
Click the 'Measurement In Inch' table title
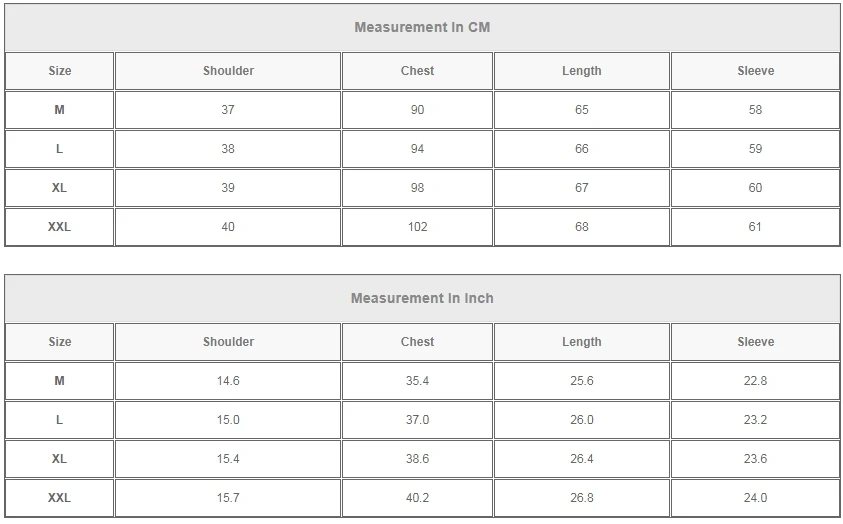pyautogui.click(x=422, y=298)
